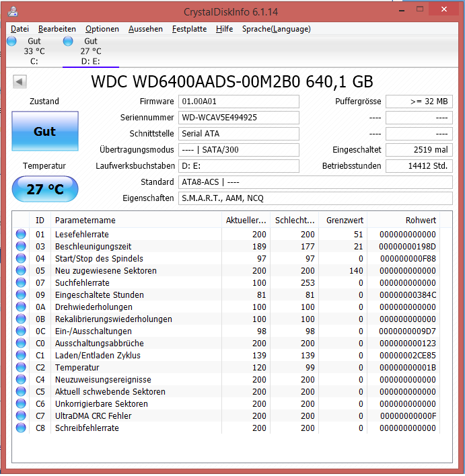Click the Parametername column header
The image size is (465, 476).
(x=136, y=220)
